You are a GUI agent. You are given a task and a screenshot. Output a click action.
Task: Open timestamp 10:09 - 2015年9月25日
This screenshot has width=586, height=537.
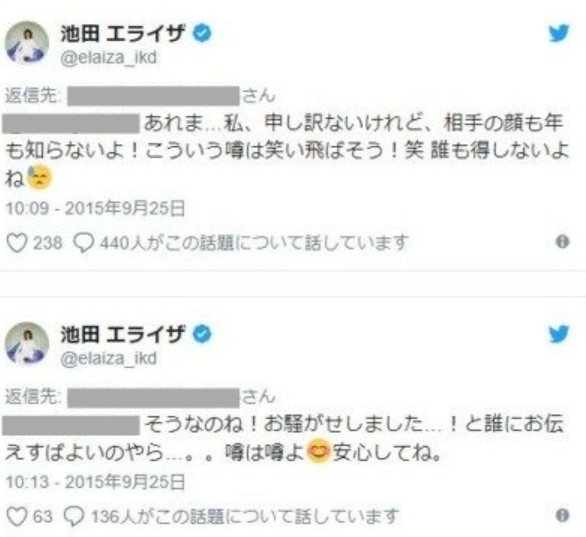click(x=95, y=208)
